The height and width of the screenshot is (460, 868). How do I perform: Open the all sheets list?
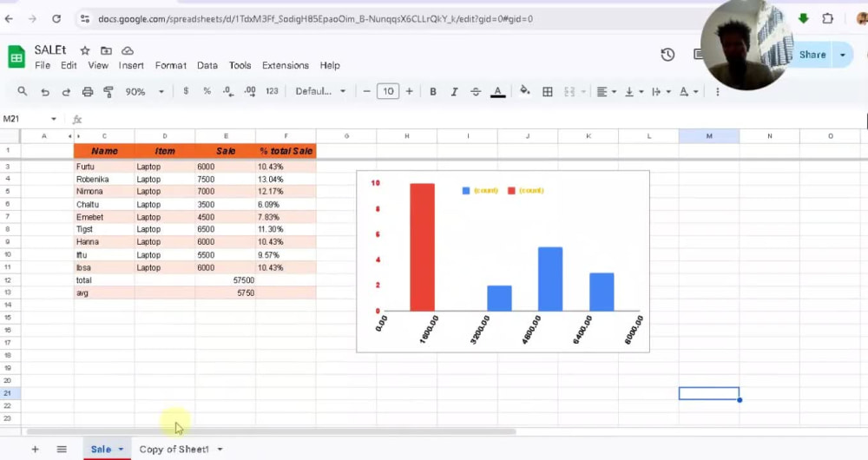pos(62,449)
